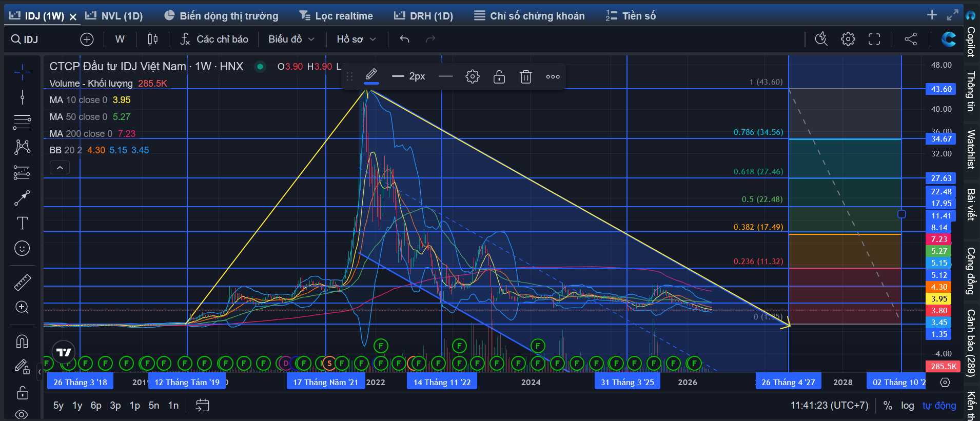Select the crosshair cursor tool
Viewport: 980px width, 421px height.
coord(22,72)
